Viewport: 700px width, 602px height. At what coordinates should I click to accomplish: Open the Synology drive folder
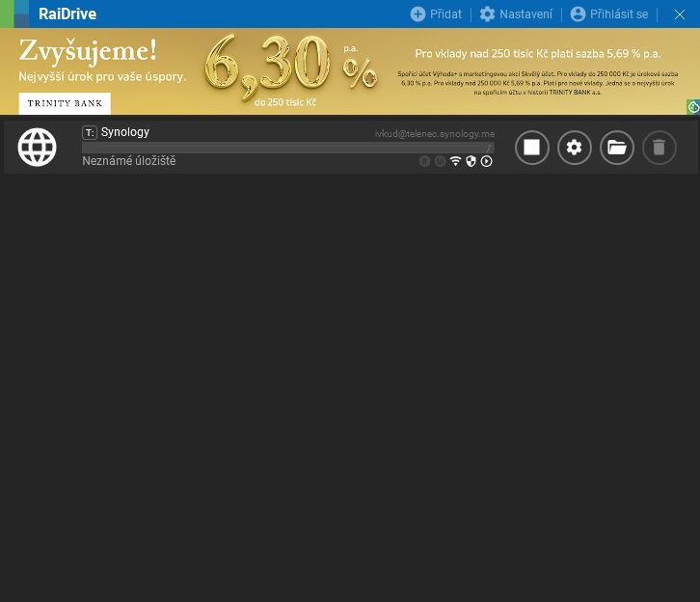[617, 148]
